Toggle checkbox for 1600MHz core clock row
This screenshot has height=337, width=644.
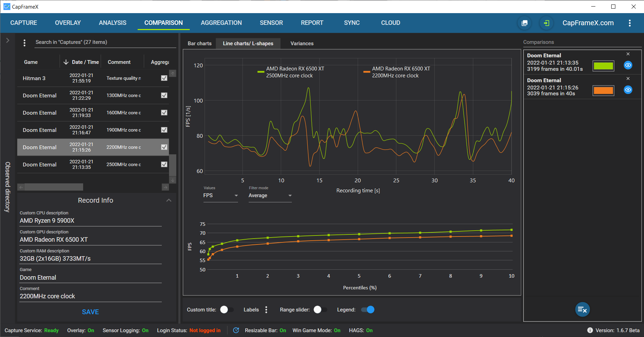coord(164,113)
